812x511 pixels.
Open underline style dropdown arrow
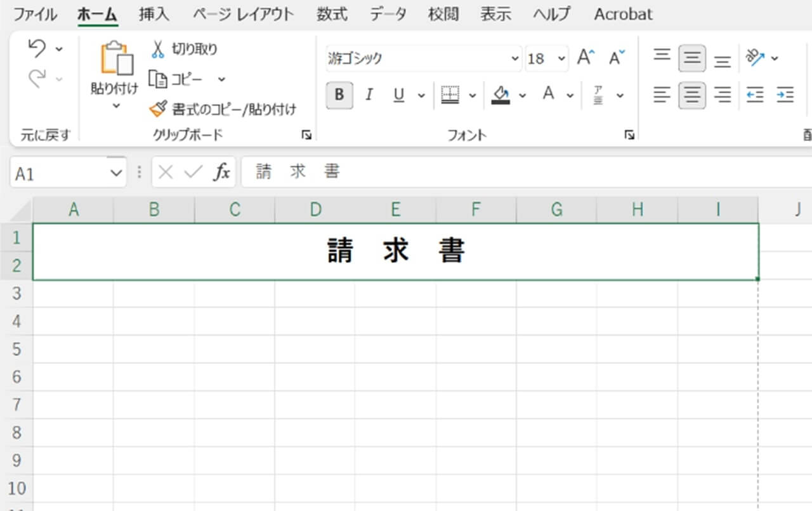pyautogui.click(x=421, y=96)
